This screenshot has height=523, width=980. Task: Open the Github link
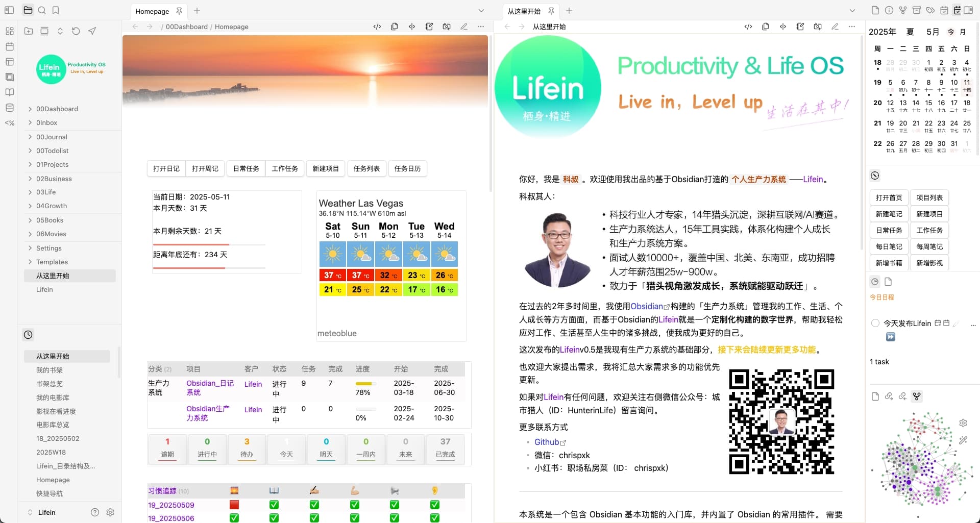coord(550,442)
